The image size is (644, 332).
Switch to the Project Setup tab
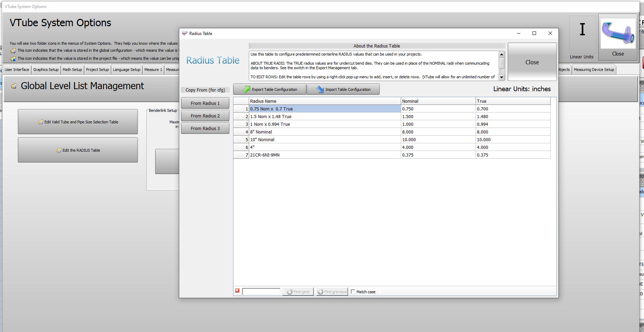coord(97,70)
